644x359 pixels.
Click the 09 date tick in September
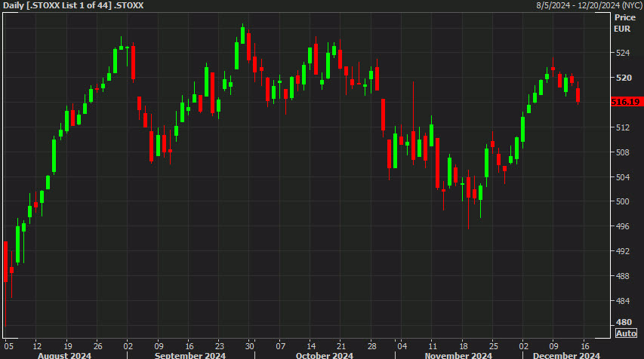(x=159, y=346)
